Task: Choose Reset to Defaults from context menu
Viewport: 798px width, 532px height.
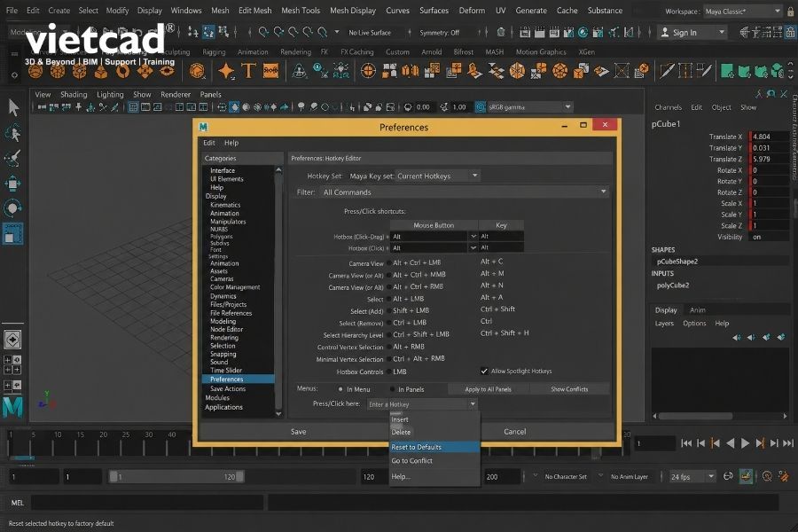Action: coord(434,447)
